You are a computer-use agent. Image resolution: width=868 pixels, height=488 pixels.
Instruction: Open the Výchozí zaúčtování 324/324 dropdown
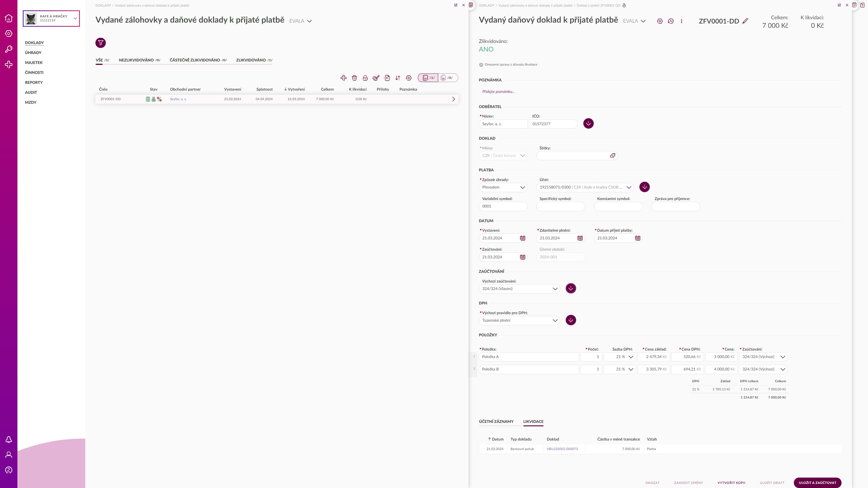point(519,289)
